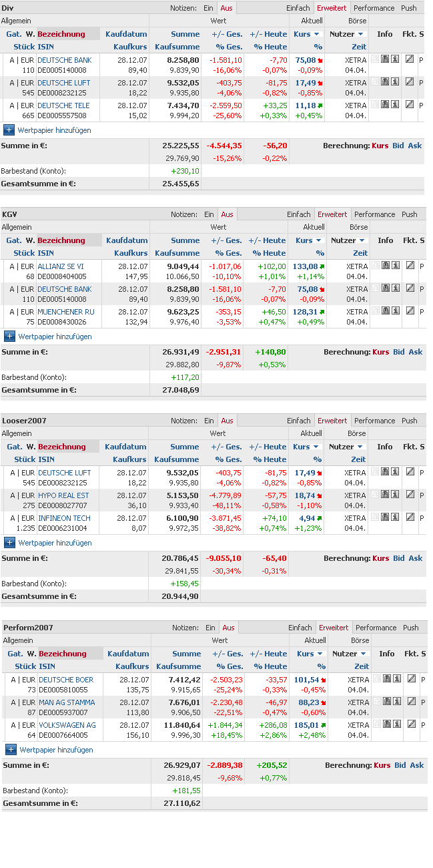
Task: Click the edit pencil icon for VOLKSWAGEN AG
Action: coord(411,724)
